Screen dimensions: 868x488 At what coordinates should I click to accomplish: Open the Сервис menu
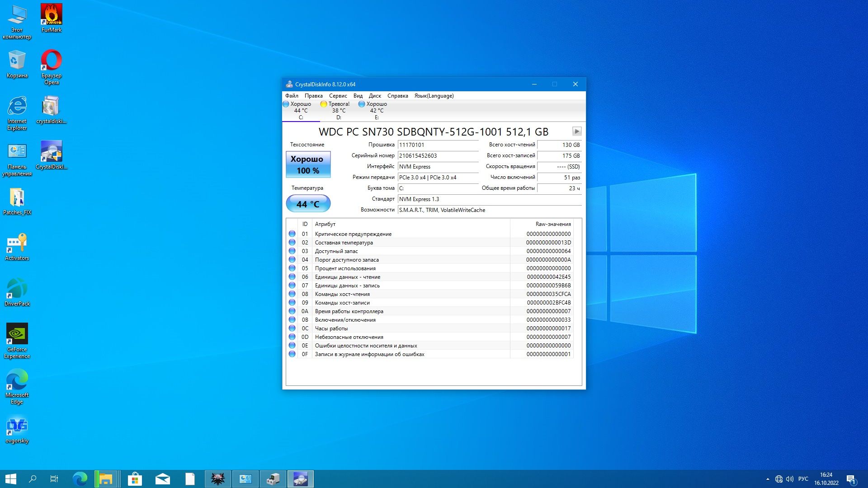[x=338, y=96]
